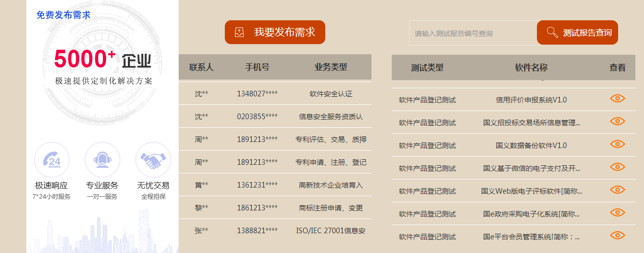Click the worry-free transaction handshake icon
Image resolution: width=644 pixels, height=253 pixels.
pos(153,160)
